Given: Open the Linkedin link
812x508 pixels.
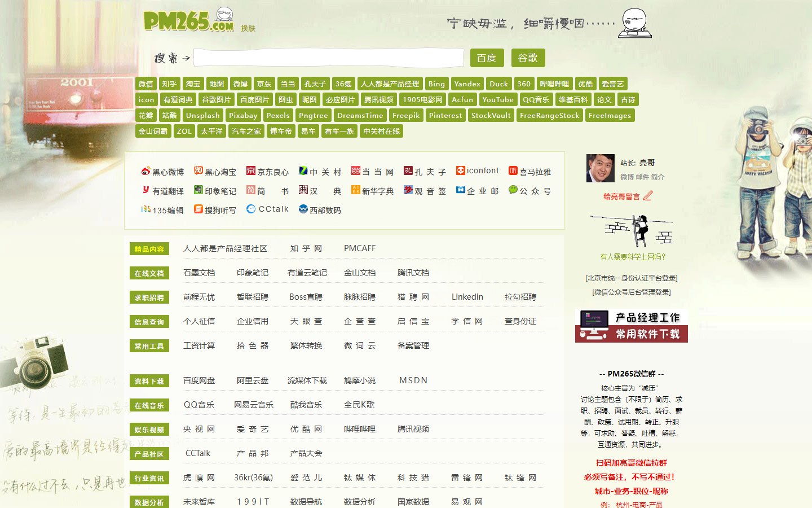Looking at the screenshot, I should [467, 297].
